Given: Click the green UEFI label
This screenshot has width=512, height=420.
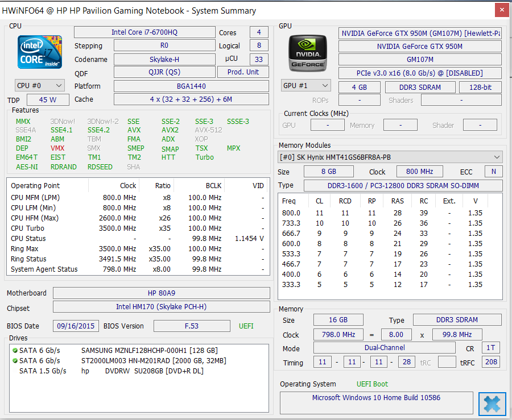Looking at the screenshot, I should coord(246,326).
